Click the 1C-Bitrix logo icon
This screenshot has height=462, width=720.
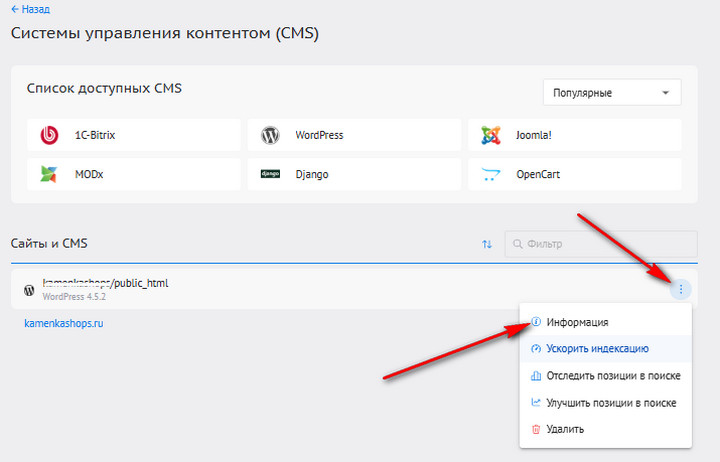click(x=49, y=135)
